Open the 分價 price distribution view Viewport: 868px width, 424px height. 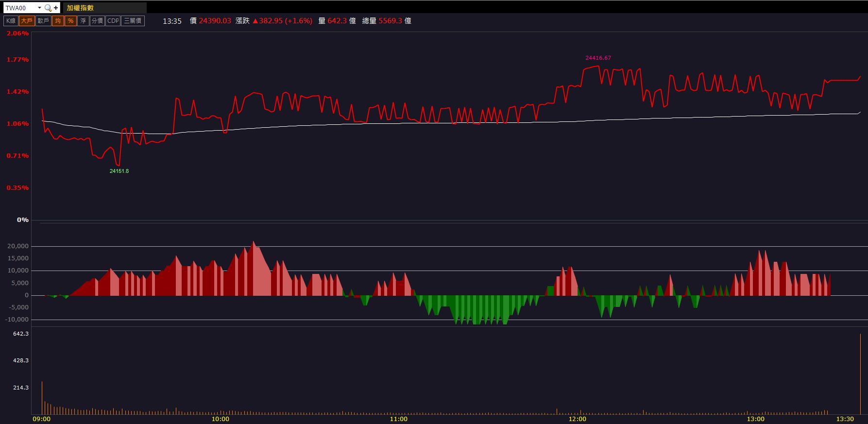(97, 21)
